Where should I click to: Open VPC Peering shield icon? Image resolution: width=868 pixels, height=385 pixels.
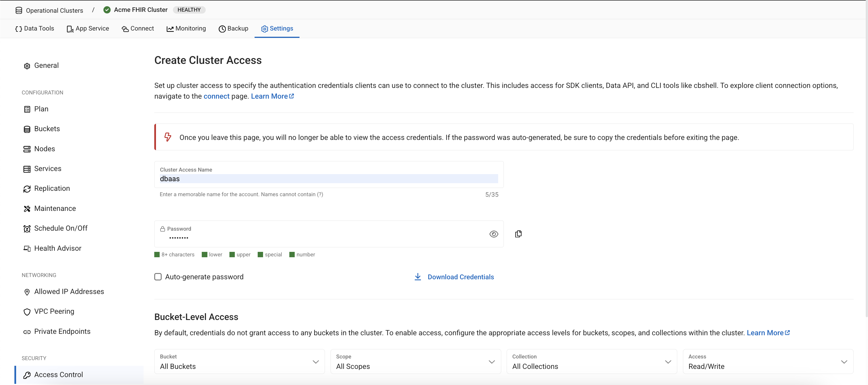click(27, 312)
